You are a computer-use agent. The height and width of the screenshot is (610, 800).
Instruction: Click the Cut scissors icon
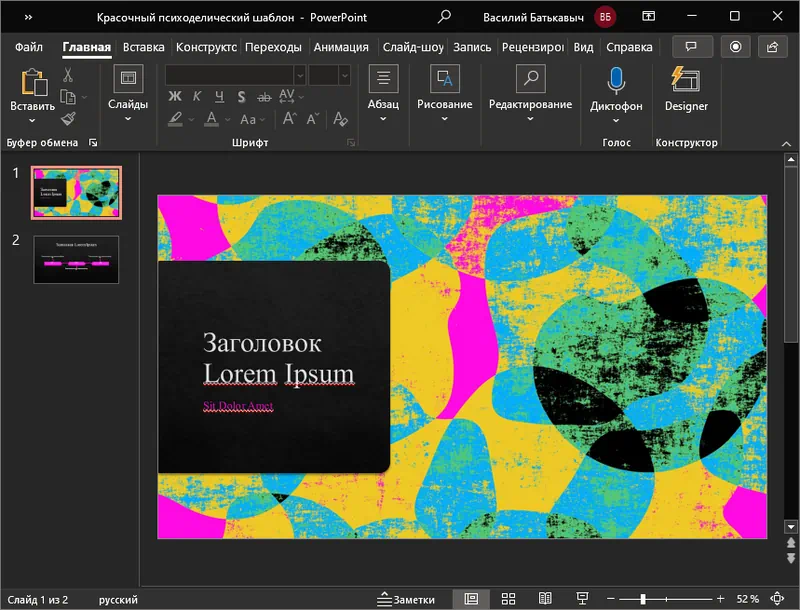pos(68,75)
